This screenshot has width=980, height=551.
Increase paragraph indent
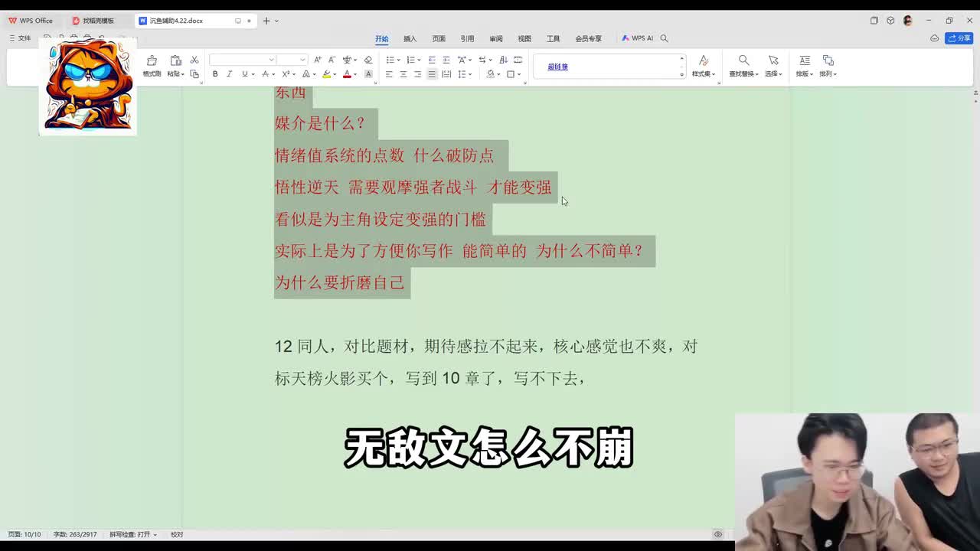click(446, 60)
